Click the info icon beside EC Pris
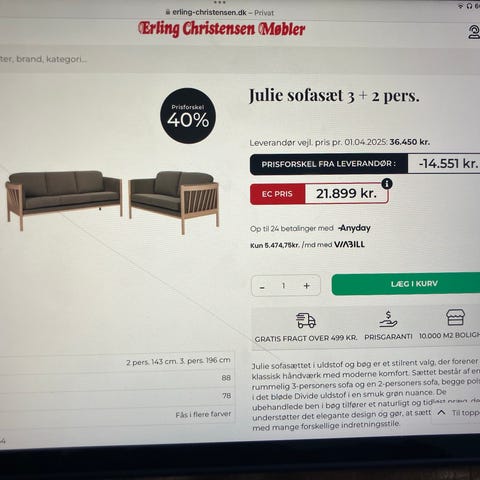Screen dimensions: 480x480 tap(387, 183)
